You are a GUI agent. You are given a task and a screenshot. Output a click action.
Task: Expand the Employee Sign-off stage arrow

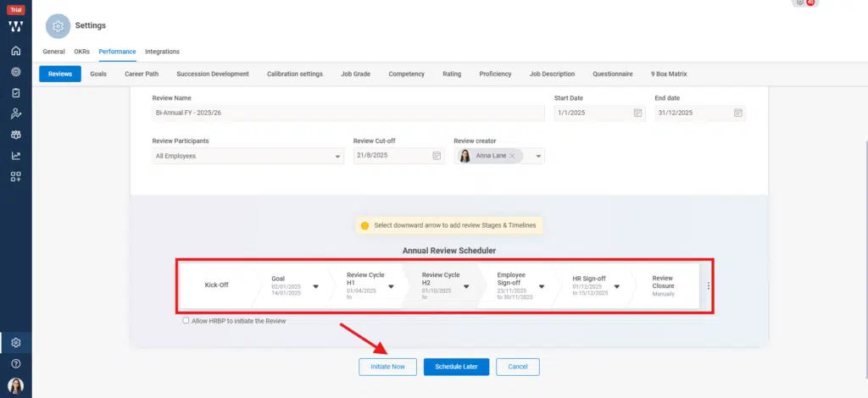(542, 286)
